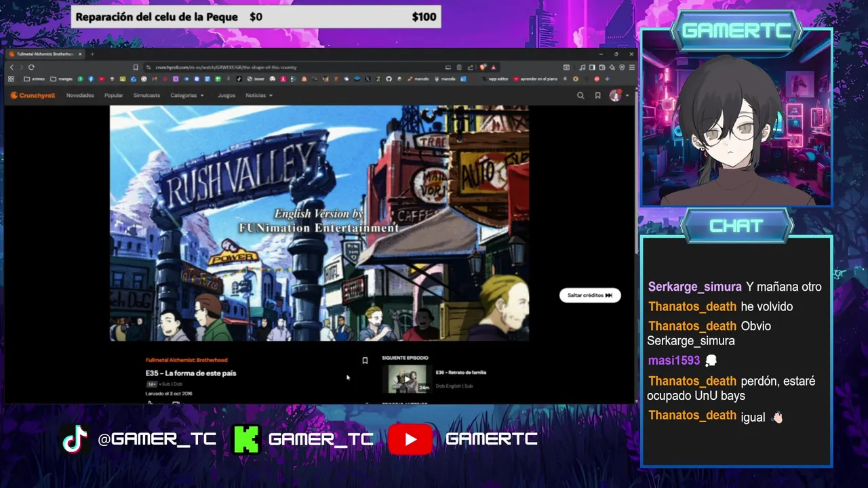
Task: Open the Popular page
Action: click(x=114, y=96)
